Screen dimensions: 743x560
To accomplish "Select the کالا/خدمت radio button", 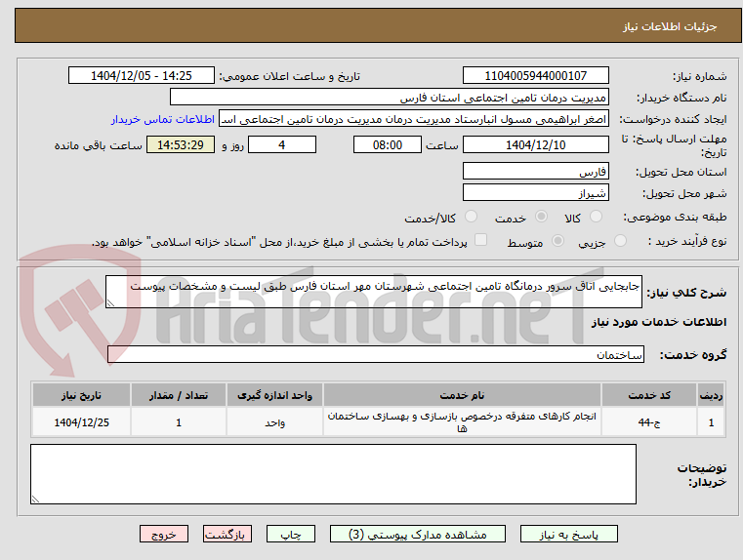I will 471,217.
